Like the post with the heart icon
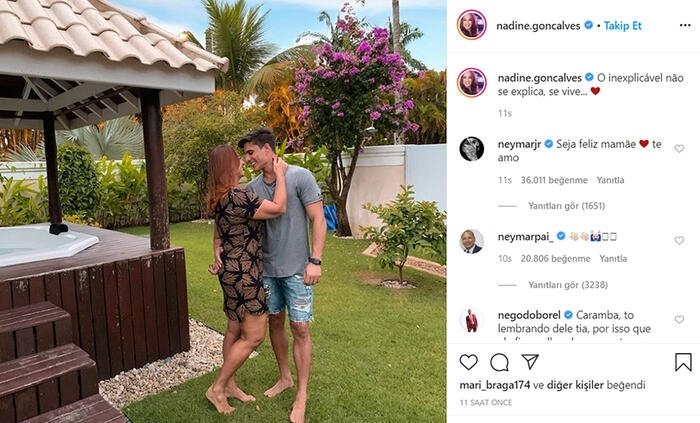This screenshot has width=700, height=423. click(x=468, y=362)
